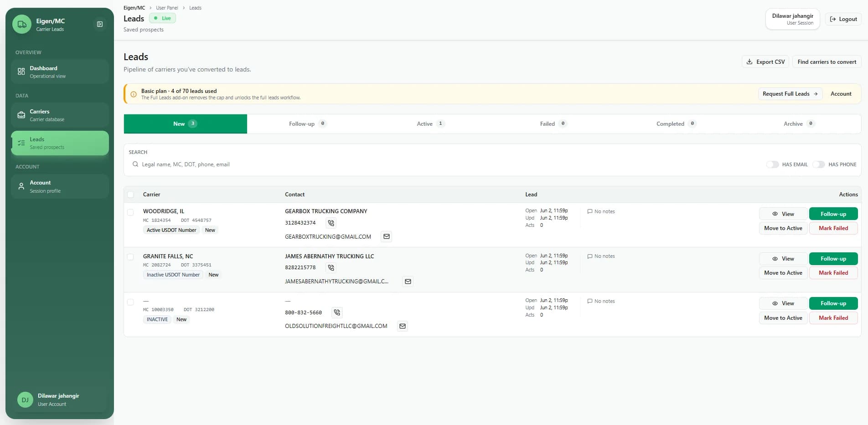Screen dimensions: 868x425
Task: Move WOODRIDGE, IL lead to Active
Action: (x=783, y=228)
